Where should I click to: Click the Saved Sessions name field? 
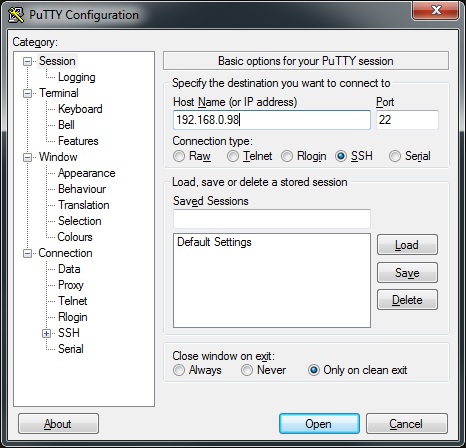272,219
